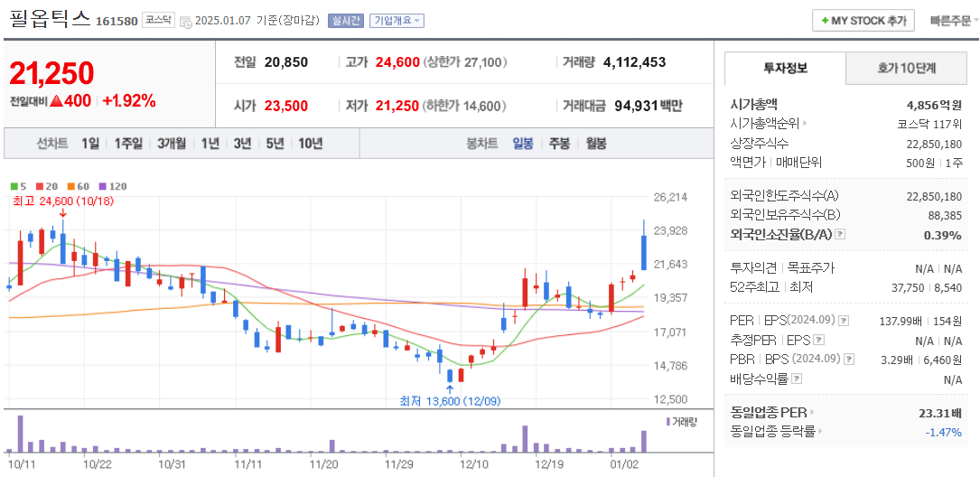Click the orange 60-day moving average legend

click(x=79, y=186)
